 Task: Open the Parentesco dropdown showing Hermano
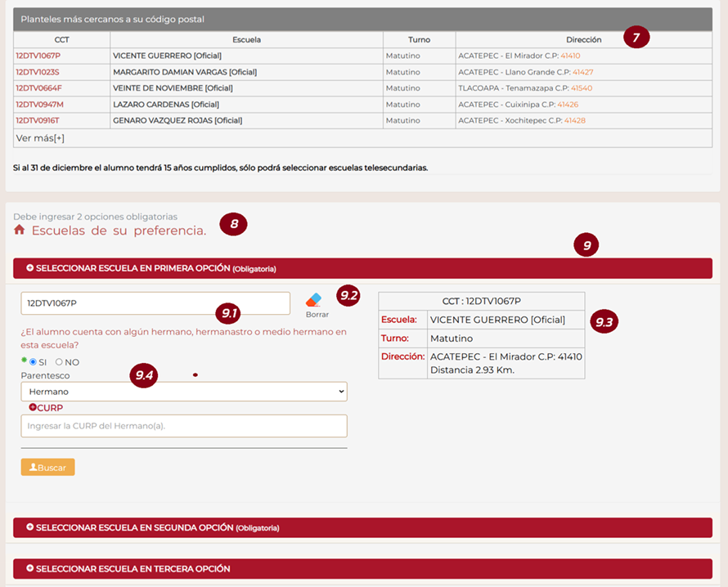pyautogui.click(x=184, y=392)
